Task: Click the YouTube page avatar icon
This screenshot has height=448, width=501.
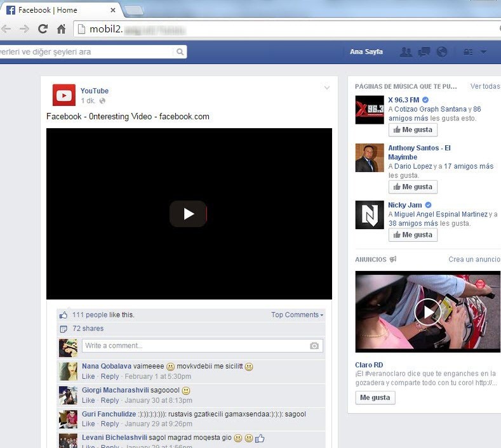Action: click(x=64, y=95)
